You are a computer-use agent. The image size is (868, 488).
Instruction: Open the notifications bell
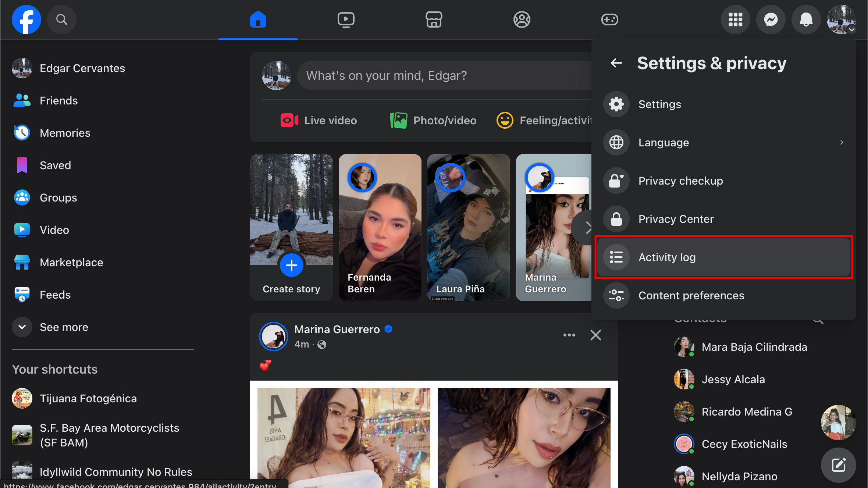[806, 19]
